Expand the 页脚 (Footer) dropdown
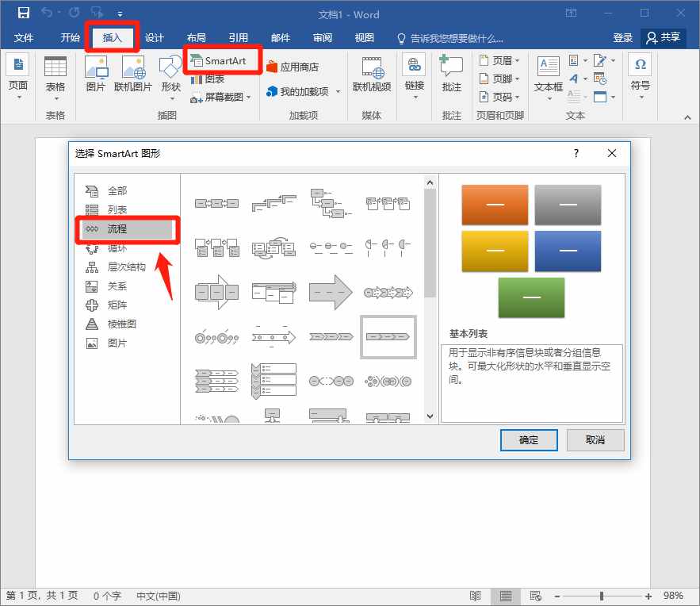Viewport: 700px width, 606px height. pyautogui.click(x=518, y=79)
